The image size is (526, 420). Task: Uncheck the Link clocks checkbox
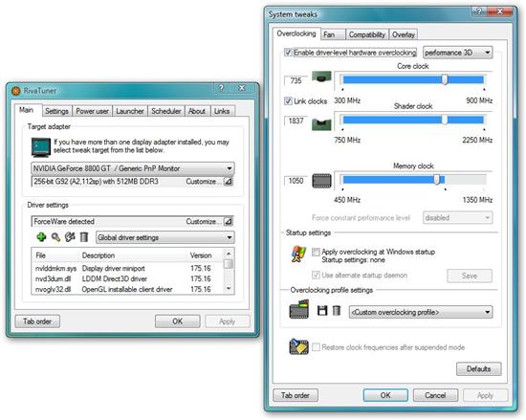pyautogui.click(x=288, y=101)
